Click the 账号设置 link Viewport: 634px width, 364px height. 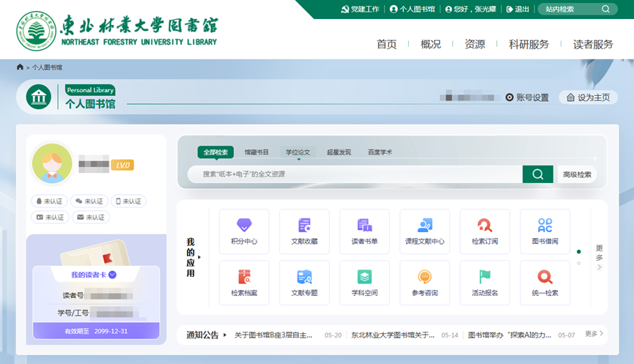[527, 97]
